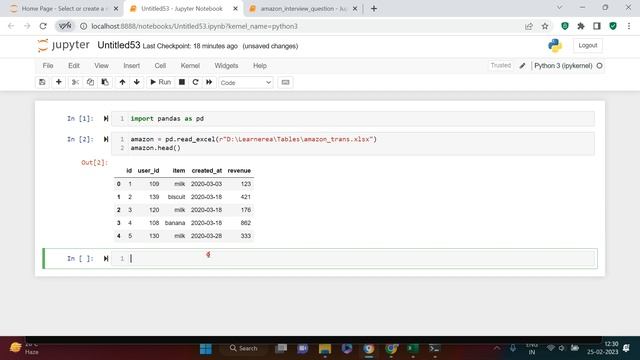Viewport: 640px width, 360px height.
Task: Share this page icon in address bar
Action: pyautogui.click(x=529, y=26)
